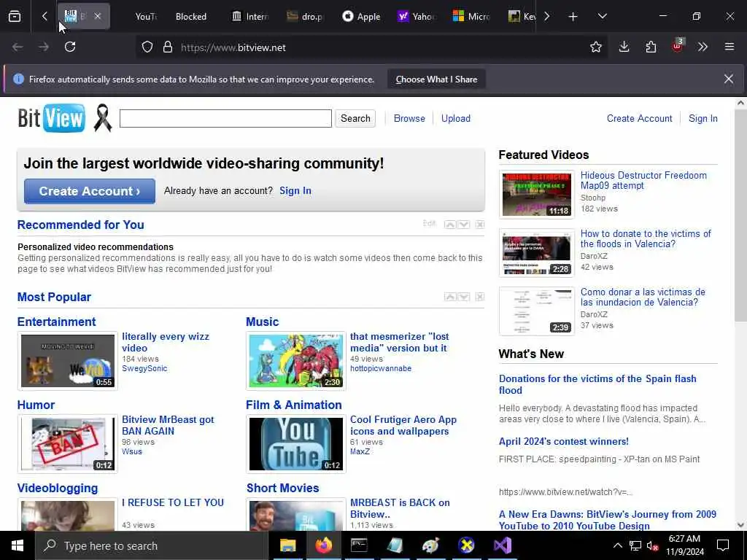
Task: Open the Browse link
Action: click(x=409, y=119)
